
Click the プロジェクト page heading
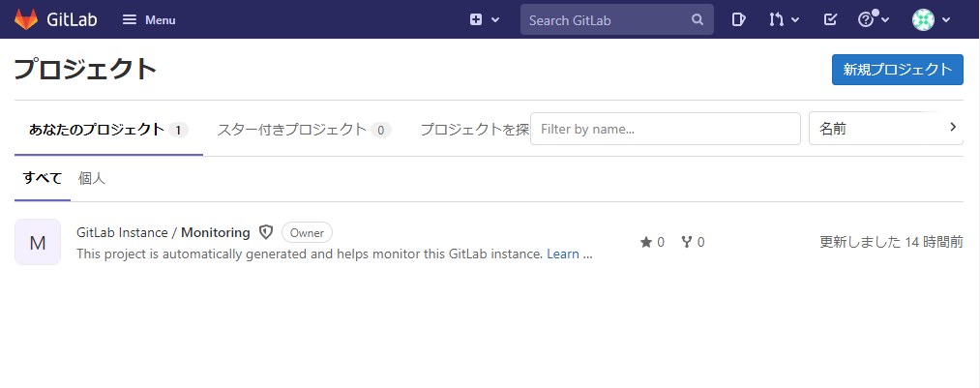click(85, 69)
